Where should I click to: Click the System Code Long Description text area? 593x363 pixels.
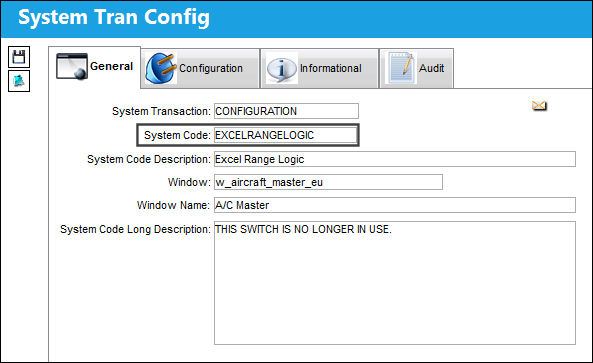395,283
